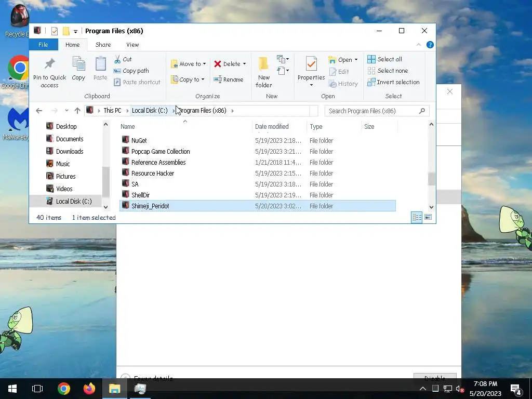The height and width of the screenshot is (399, 532).
Task: Select the NuGet folder
Action: [x=139, y=140]
